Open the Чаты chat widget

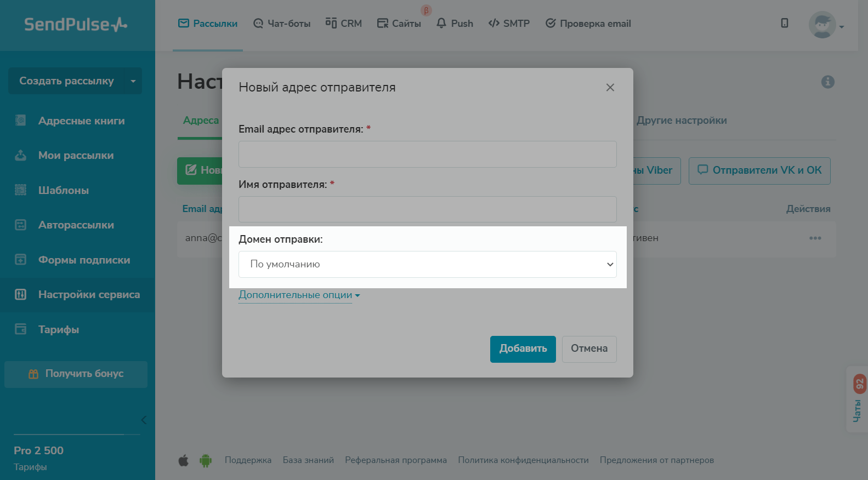pyautogui.click(x=858, y=400)
